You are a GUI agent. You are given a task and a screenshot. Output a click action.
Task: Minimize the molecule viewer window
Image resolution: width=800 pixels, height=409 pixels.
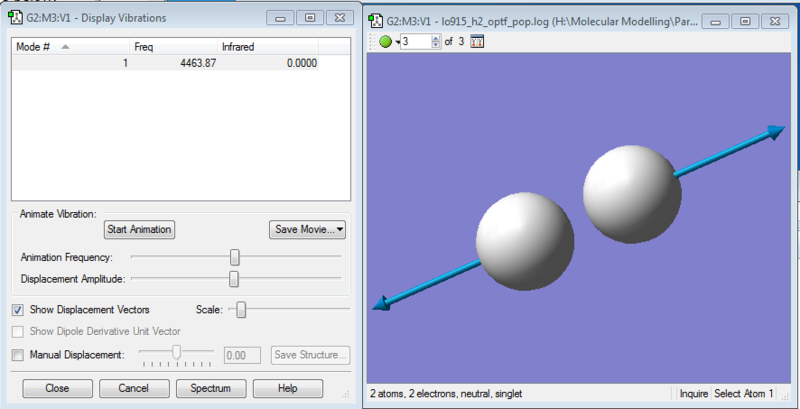[x=716, y=21]
